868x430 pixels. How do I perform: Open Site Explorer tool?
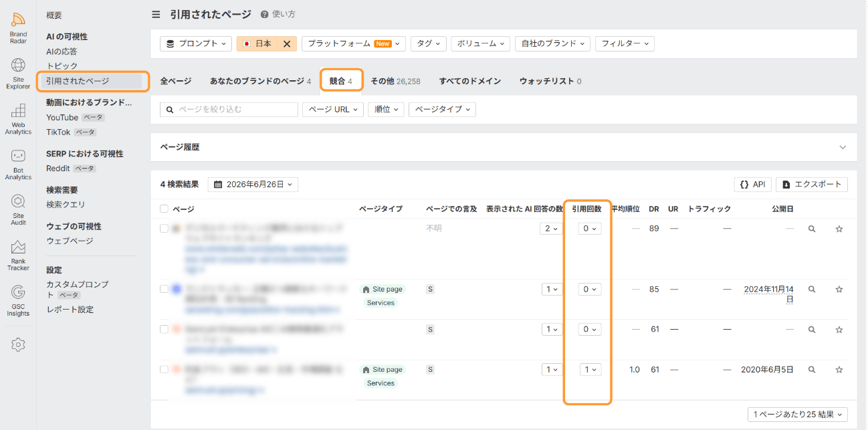point(18,72)
